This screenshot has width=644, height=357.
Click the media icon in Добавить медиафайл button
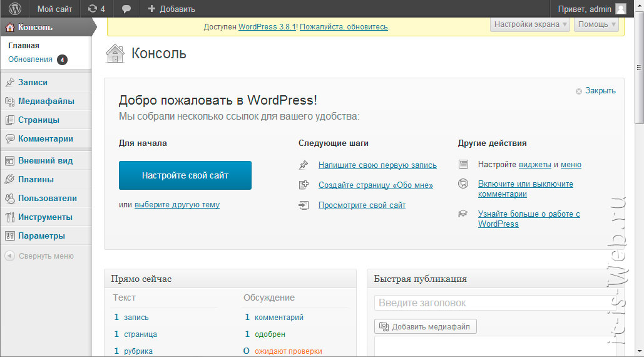(384, 326)
